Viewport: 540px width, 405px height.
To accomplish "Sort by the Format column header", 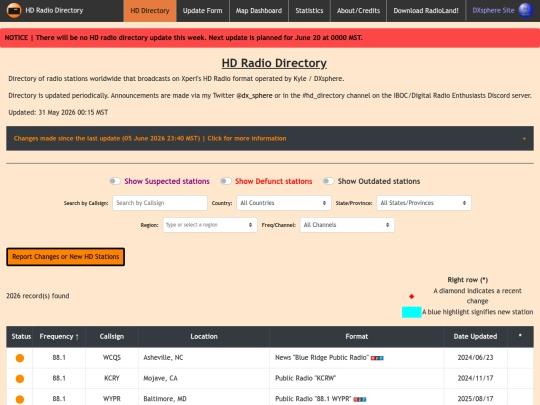I will click(x=357, y=336).
